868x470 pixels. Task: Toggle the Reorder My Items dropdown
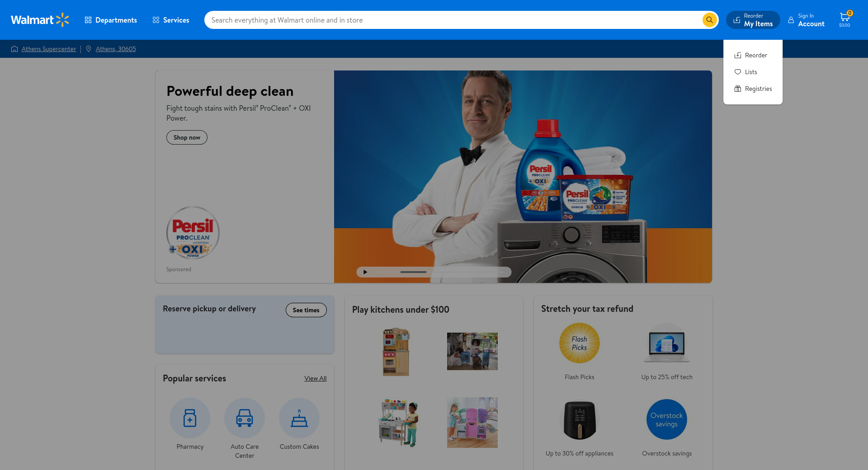pos(753,20)
